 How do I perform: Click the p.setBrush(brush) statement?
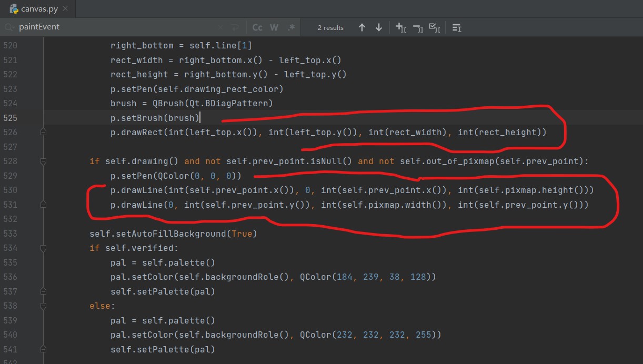155,118
